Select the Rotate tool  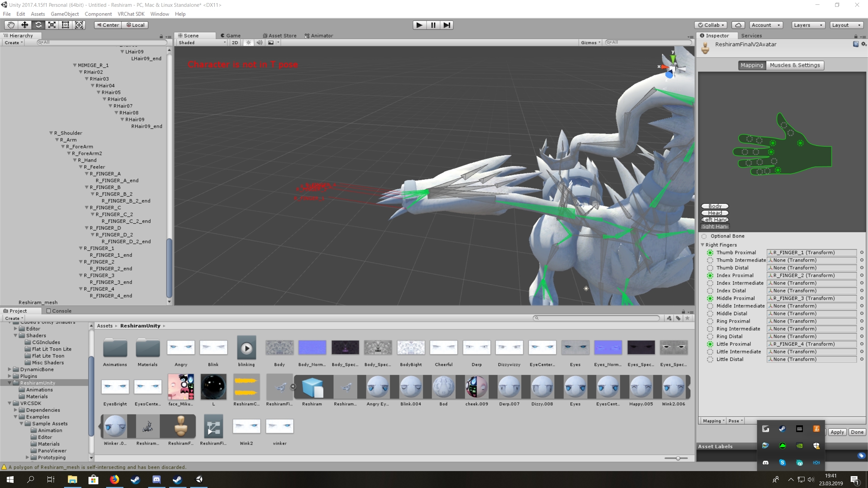click(38, 25)
